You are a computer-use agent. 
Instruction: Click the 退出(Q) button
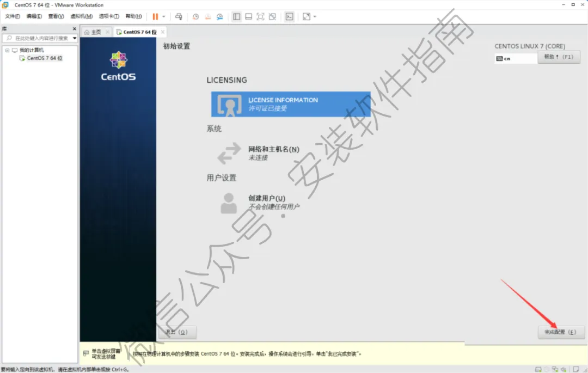click(x=176, y=332)
